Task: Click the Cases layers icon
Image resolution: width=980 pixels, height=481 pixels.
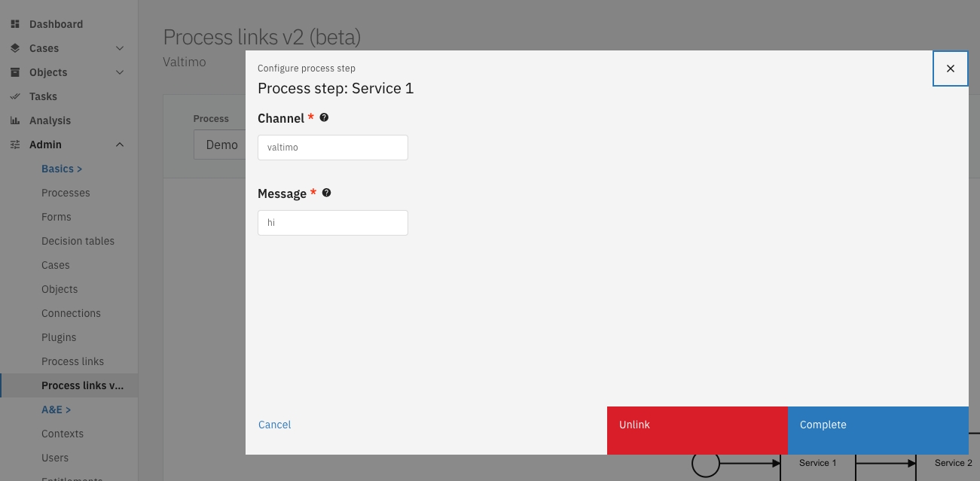Action: pos(14,48)
